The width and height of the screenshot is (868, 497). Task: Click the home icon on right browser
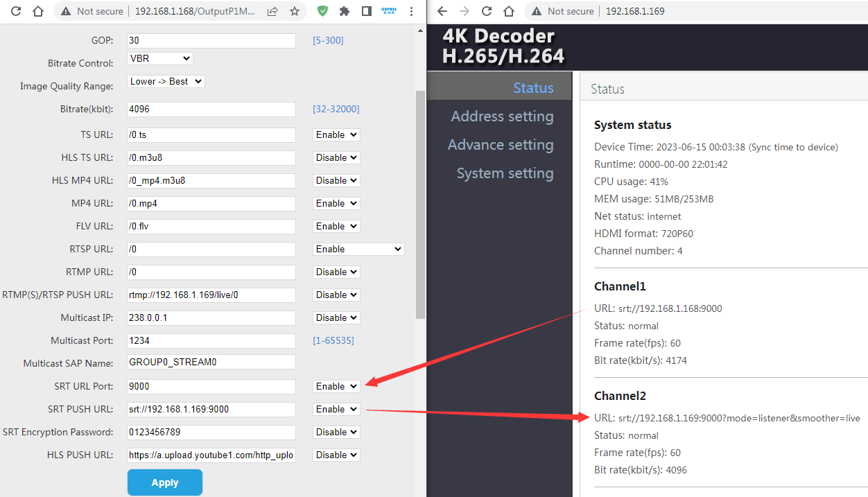pyautogui.click(x=509, y=11)
